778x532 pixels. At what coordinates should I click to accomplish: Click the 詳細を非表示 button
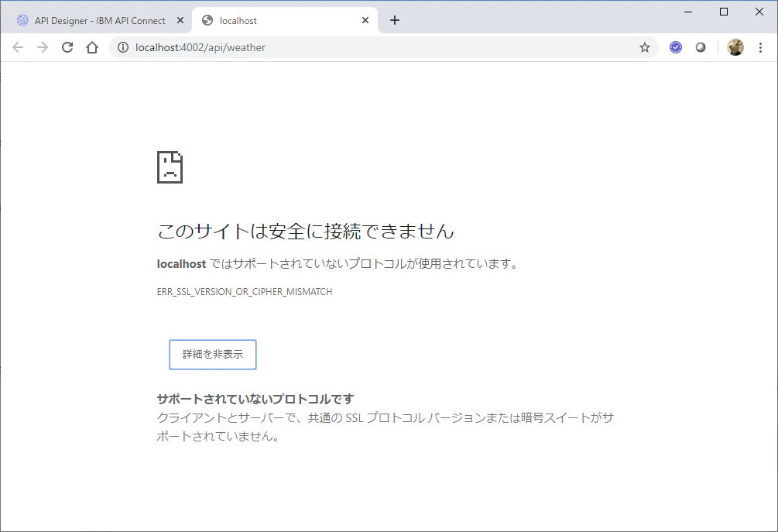tap(213, 355)
